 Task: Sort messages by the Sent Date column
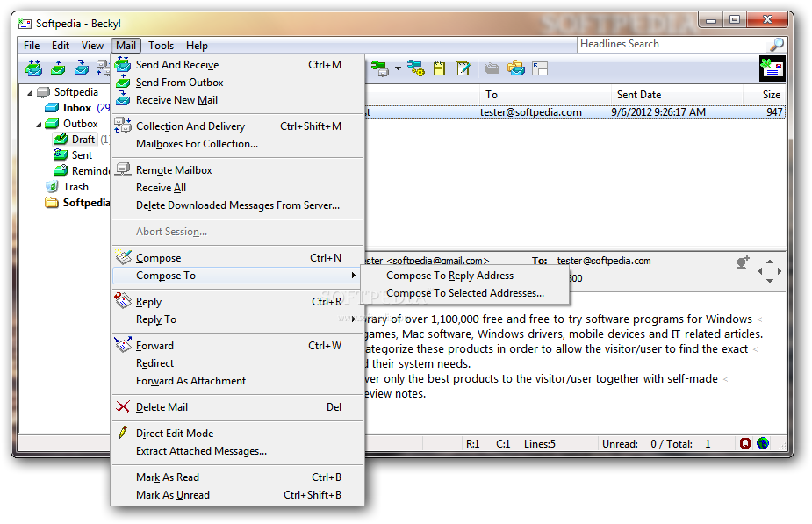(x=676, y=95)
